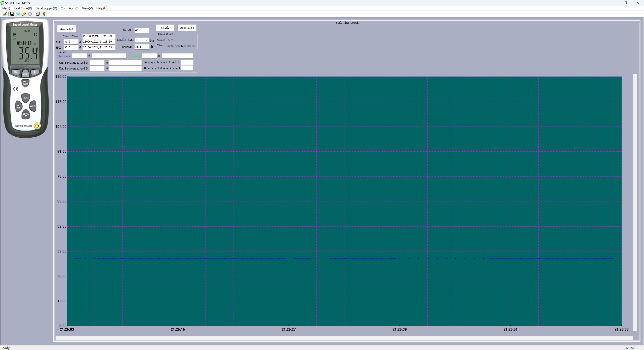Toggle the A/C weighting button
The image size is (644, 350).
[26, 98]
